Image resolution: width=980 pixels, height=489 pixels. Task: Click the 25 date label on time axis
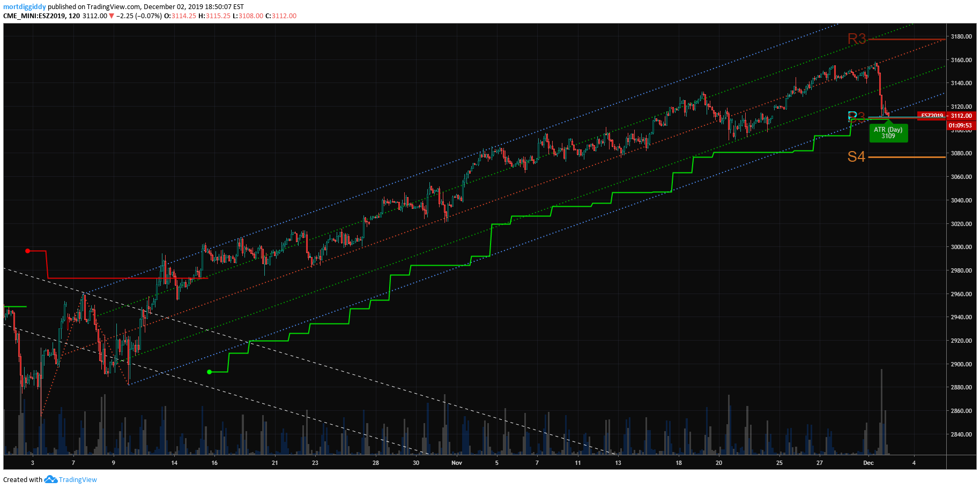tap(779, 463)
